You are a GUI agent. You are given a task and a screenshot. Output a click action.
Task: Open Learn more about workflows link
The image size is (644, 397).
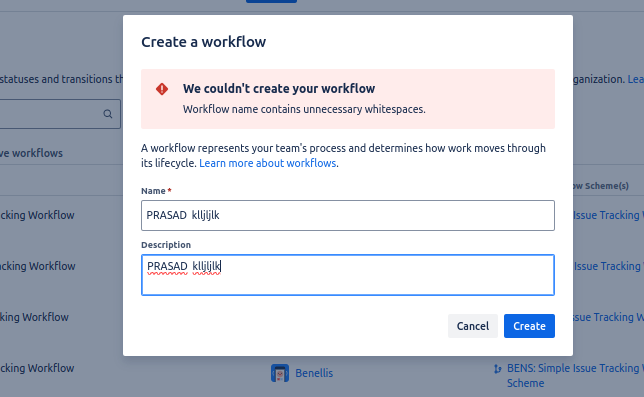point(268,163)
